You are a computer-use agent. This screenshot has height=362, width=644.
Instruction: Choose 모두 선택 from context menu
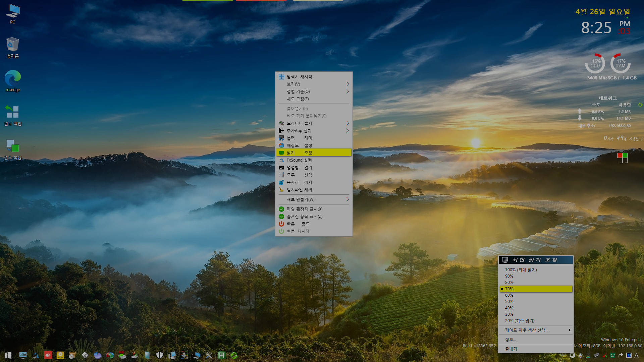coord(314,175)
